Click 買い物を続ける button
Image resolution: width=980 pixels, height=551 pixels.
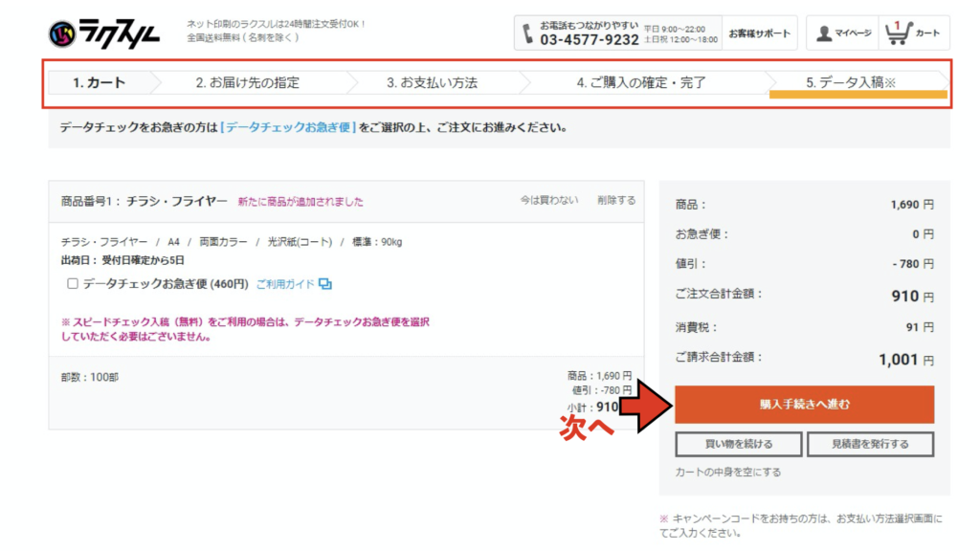tap(738, 444)
